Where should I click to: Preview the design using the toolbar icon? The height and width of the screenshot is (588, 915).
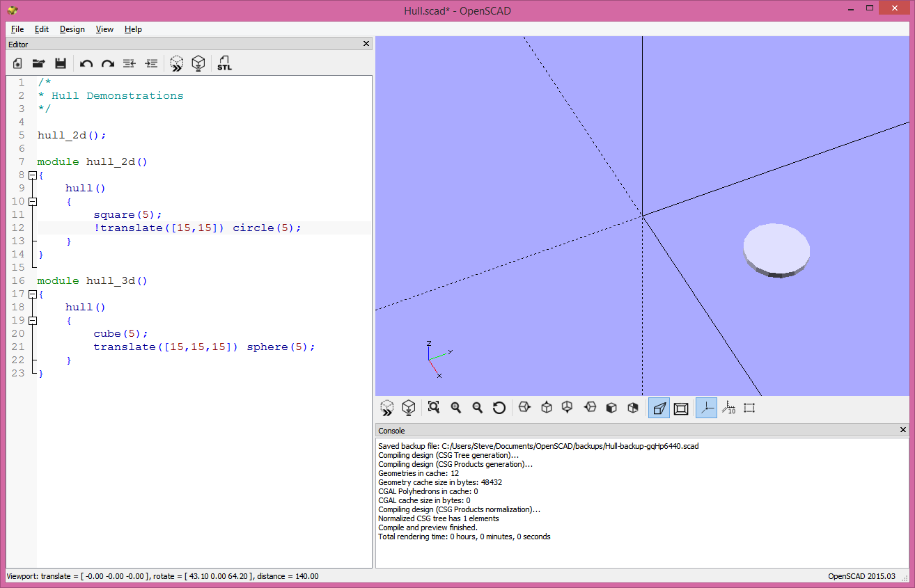176,63
